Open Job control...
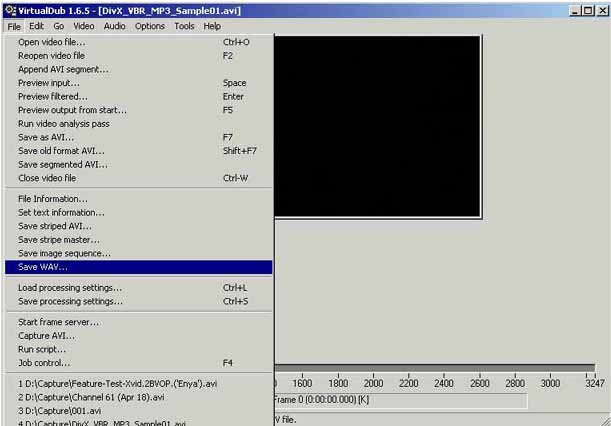 click(x=139, y=363)
